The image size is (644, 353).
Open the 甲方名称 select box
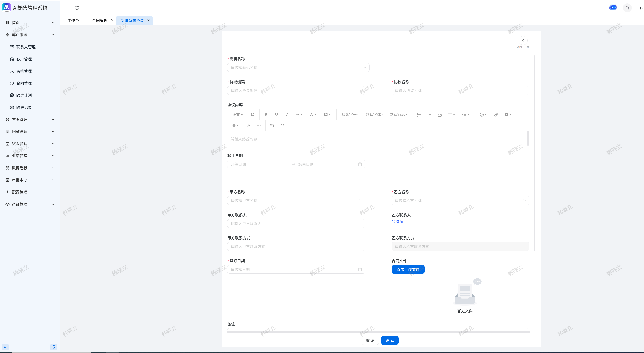click(296, 200)
